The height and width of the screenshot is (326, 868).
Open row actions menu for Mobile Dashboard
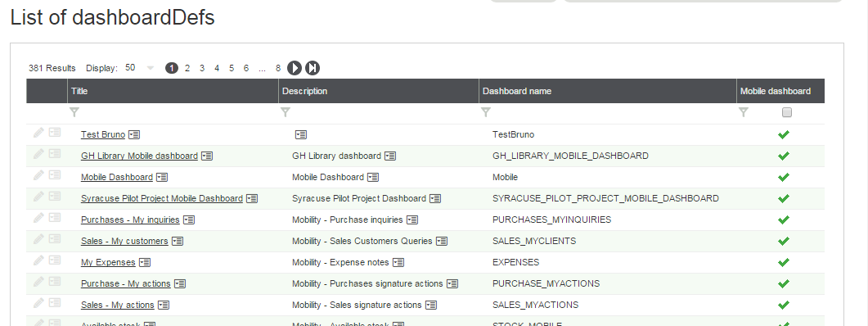tap(54, 175)
